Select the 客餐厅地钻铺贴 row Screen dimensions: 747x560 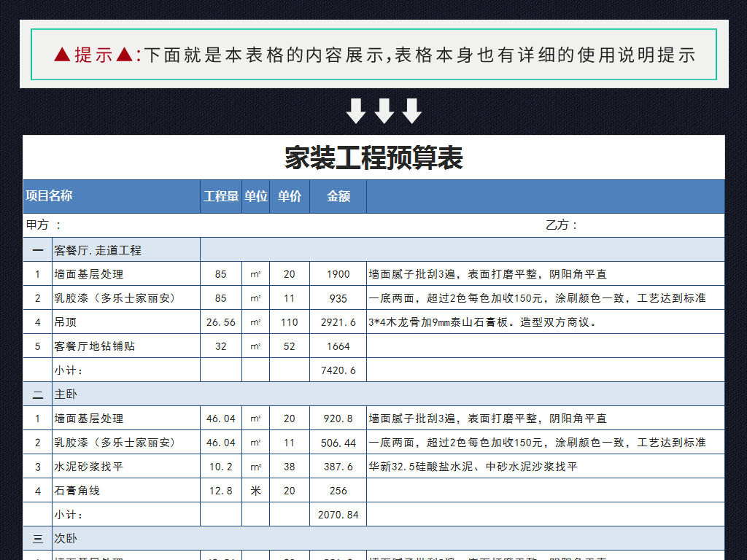tap(84, 346)
